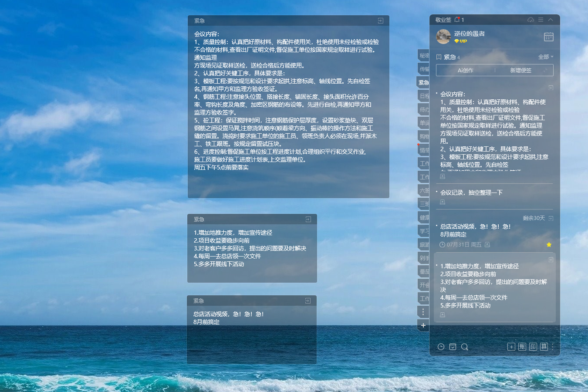The image size is (588, 392).
Task: Select the 紧急 category tab
Action: pyautogui.click(x=423, y=82)
